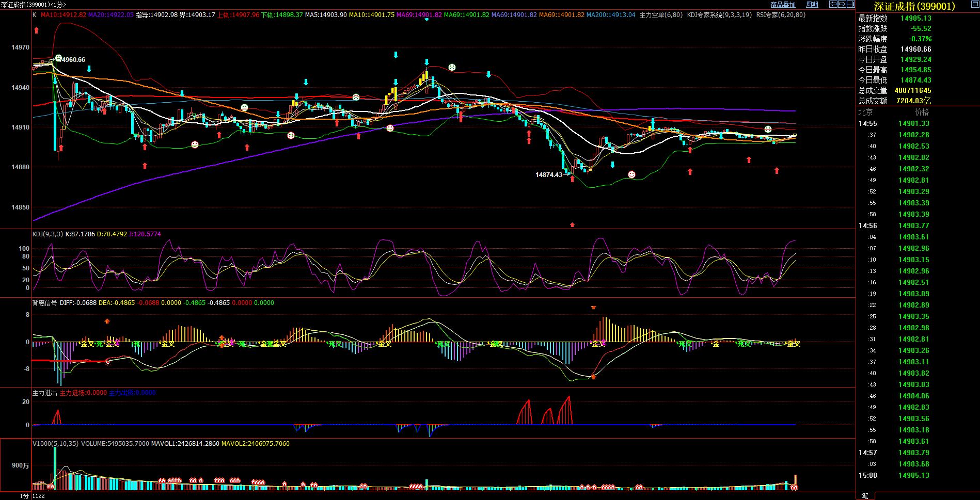Click the 主力进出 indicator label
This screenshot has width=980, height=500.
pyautogui.click(x=45, y=393)
